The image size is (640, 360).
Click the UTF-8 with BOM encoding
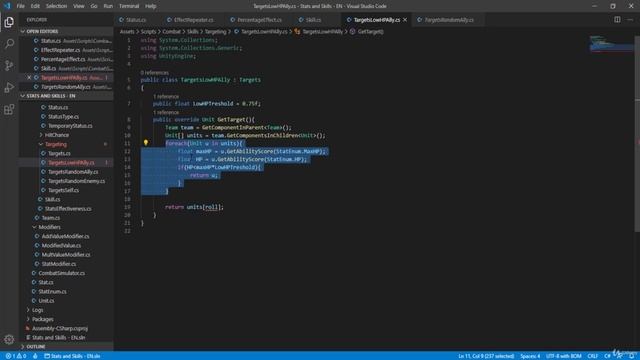[563, 356]
